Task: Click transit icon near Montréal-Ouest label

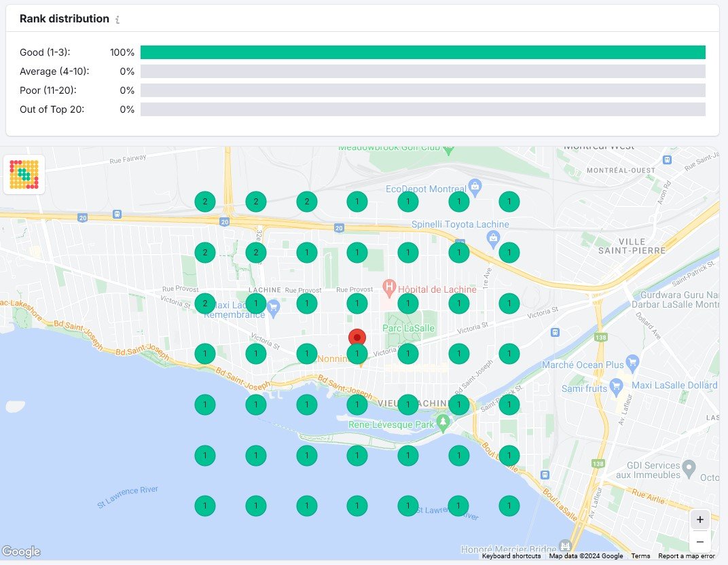Action: (x=667, y=160)
